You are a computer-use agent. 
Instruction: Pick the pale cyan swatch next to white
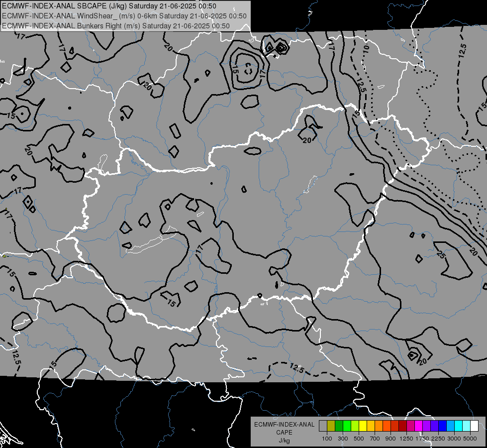466,426
